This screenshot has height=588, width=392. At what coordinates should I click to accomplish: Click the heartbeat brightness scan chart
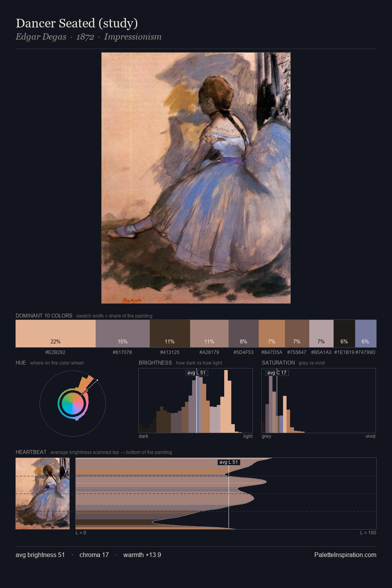226,494
